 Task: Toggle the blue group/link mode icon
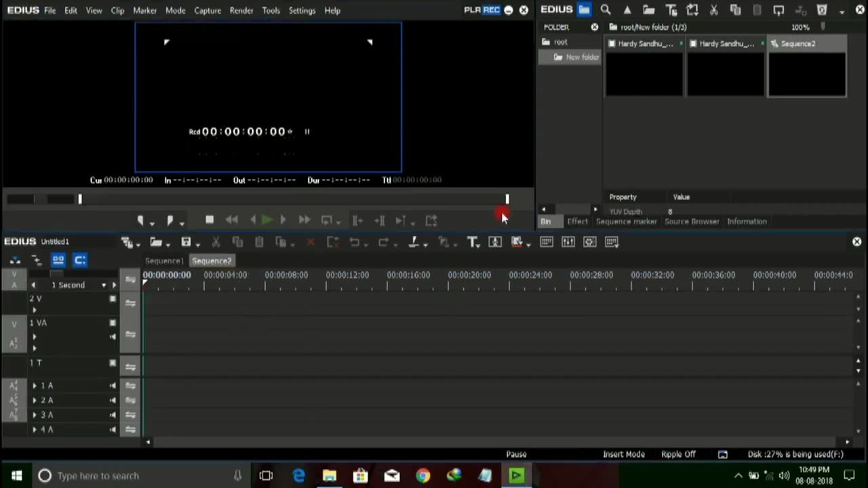58,260
